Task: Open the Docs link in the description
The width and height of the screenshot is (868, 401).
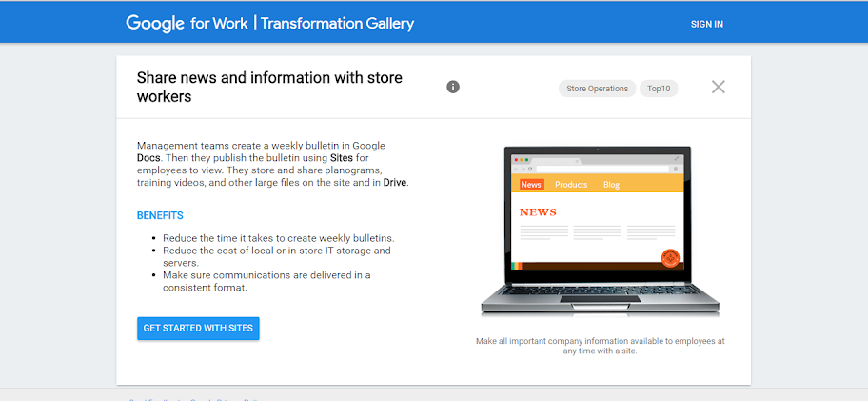Action: click(x=148, y=158)
